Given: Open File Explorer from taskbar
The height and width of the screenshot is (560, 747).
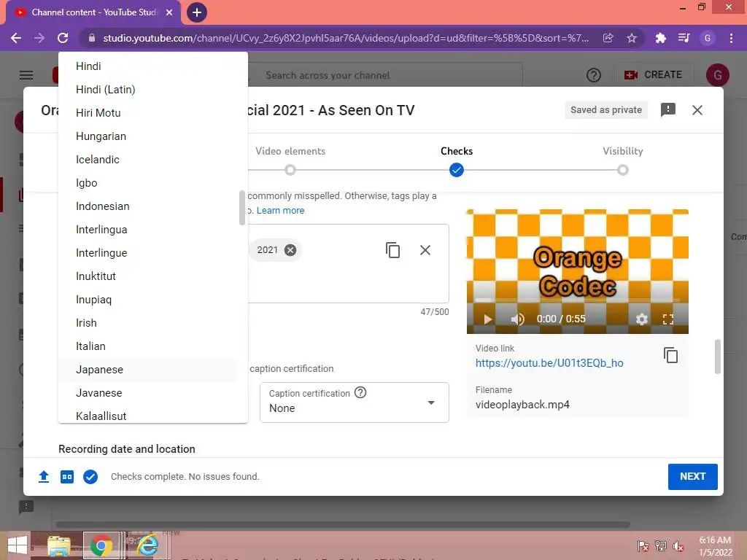Looking at the screenshot, I should coord(58,545).
